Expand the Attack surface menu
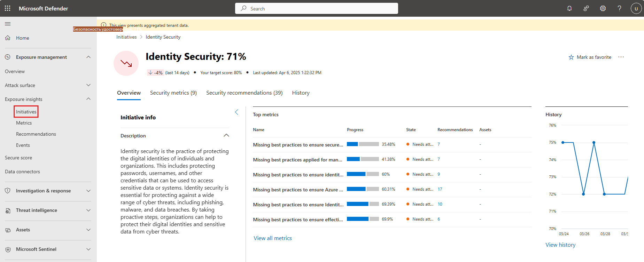644x262 pixels. pyautogui.click(x=88, y=85)
